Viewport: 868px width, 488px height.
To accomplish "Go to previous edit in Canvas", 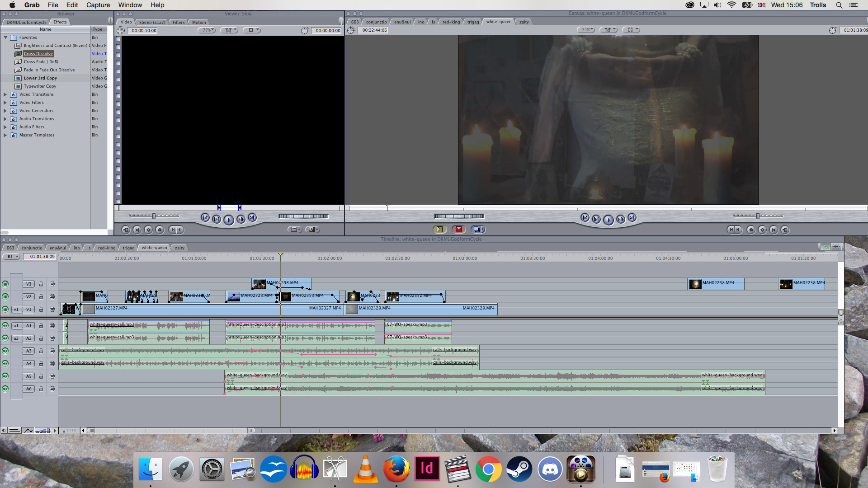I will pos(585,218).
